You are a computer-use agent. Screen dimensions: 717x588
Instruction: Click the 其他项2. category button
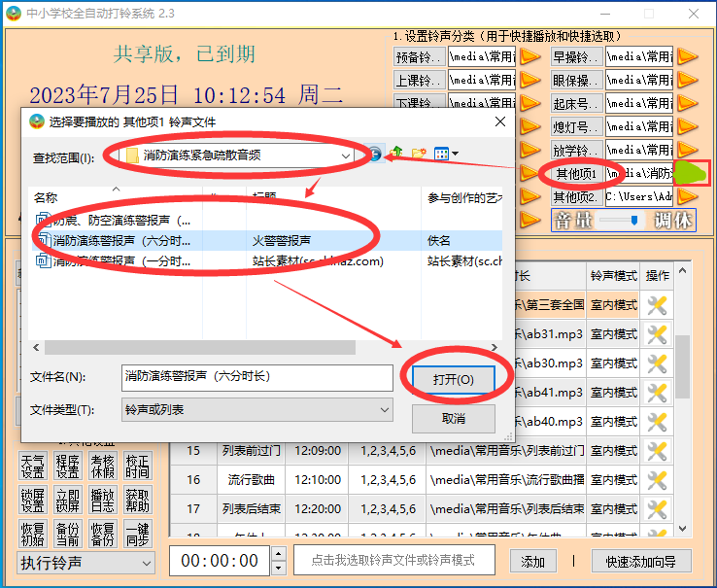tap(576, 197)
